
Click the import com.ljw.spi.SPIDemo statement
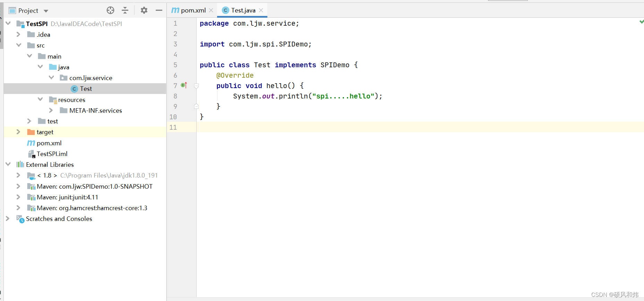pos(256,44)
